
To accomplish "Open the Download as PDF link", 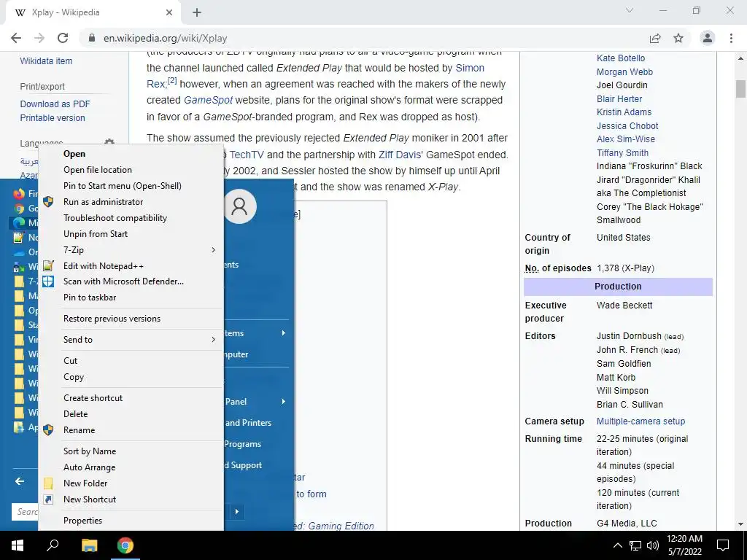I will click(55, 104).
